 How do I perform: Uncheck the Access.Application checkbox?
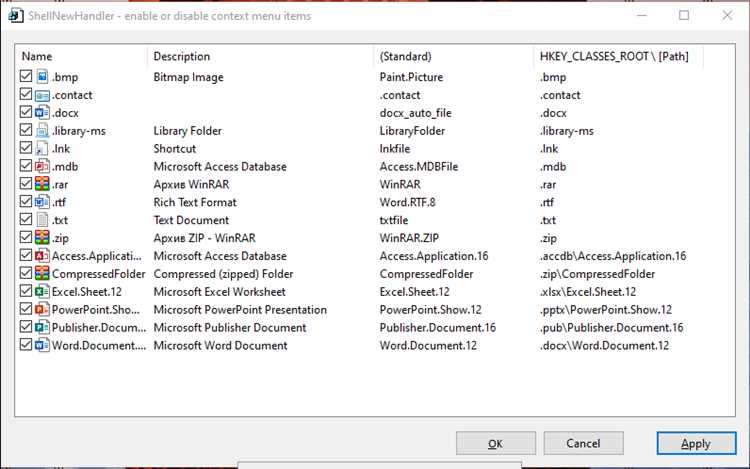[26, 255]
